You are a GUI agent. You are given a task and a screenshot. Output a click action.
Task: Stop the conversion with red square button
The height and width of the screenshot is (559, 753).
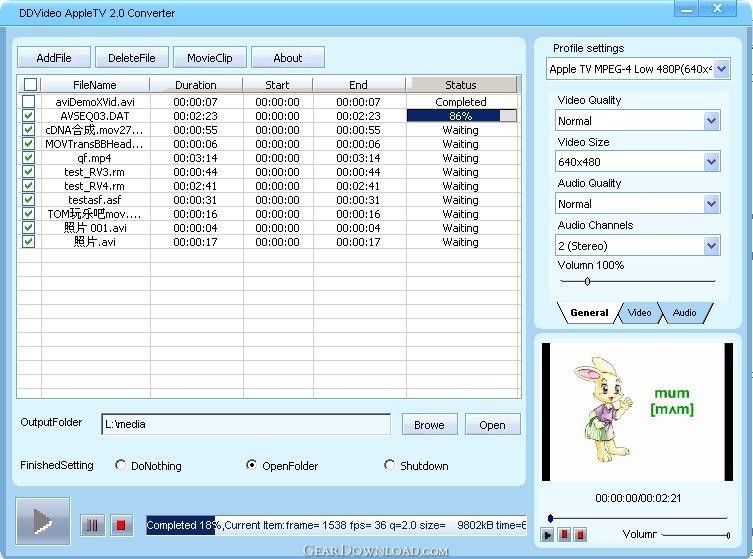[121, 525]
